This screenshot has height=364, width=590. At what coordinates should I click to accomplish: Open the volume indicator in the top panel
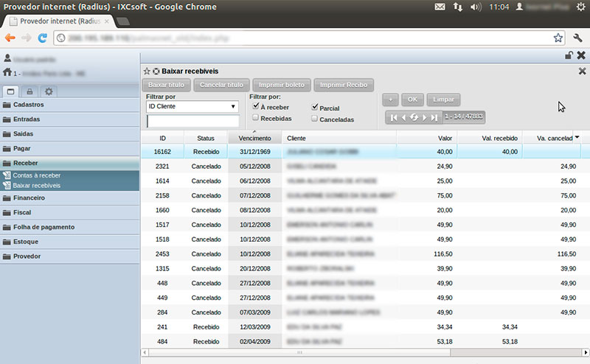476,7
